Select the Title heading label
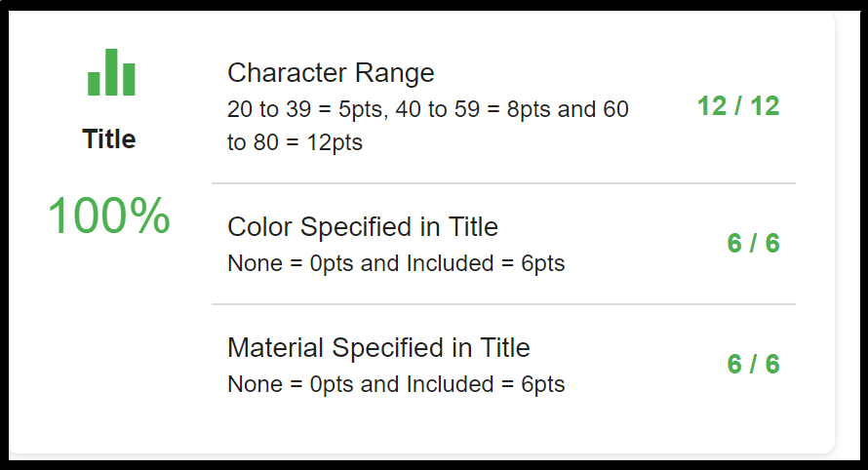Viewport: 868px width, 470px height. 109,138
